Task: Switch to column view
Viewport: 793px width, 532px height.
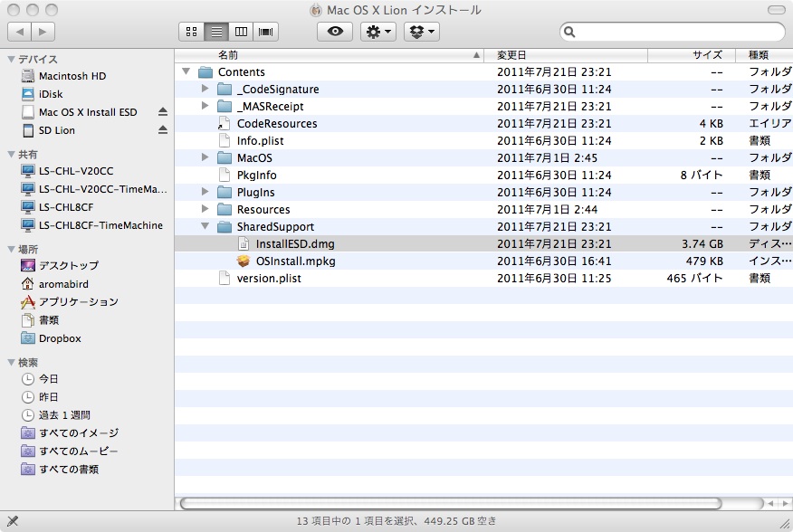Action: click(240, 32)
